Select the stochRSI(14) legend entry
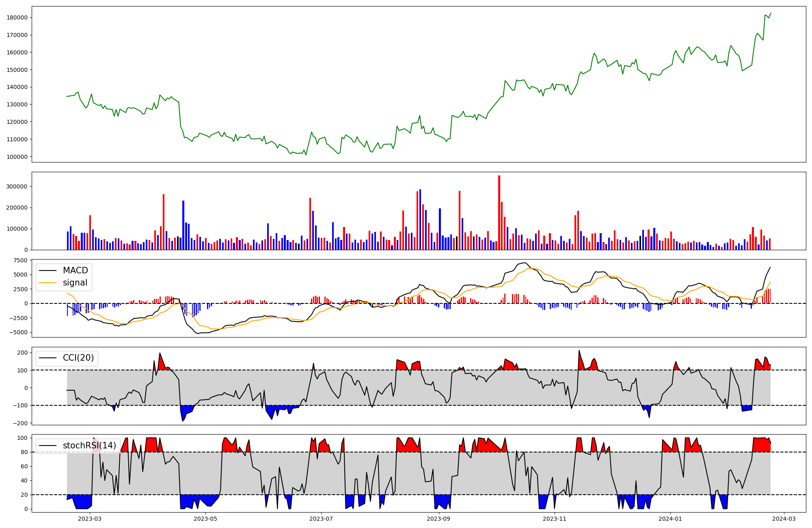Screen dimensions: 812x528 89,446
